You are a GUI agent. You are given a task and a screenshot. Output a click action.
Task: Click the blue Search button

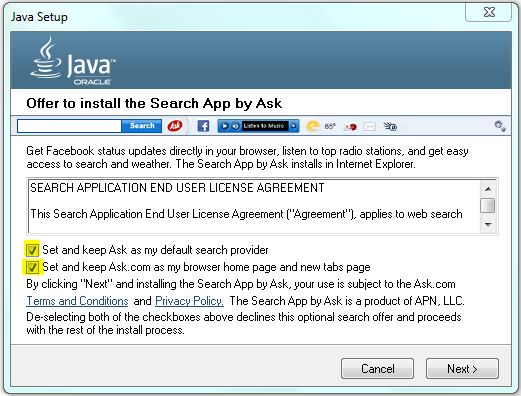click(142, 126)
